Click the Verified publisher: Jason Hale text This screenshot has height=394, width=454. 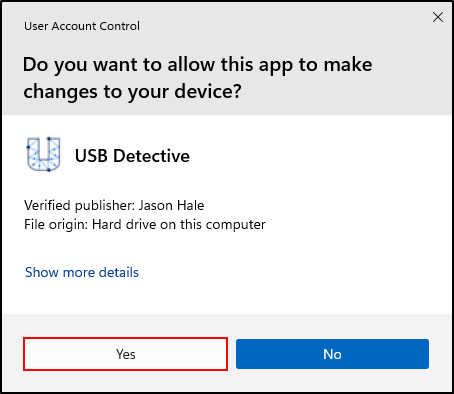[x=114, y=205]
